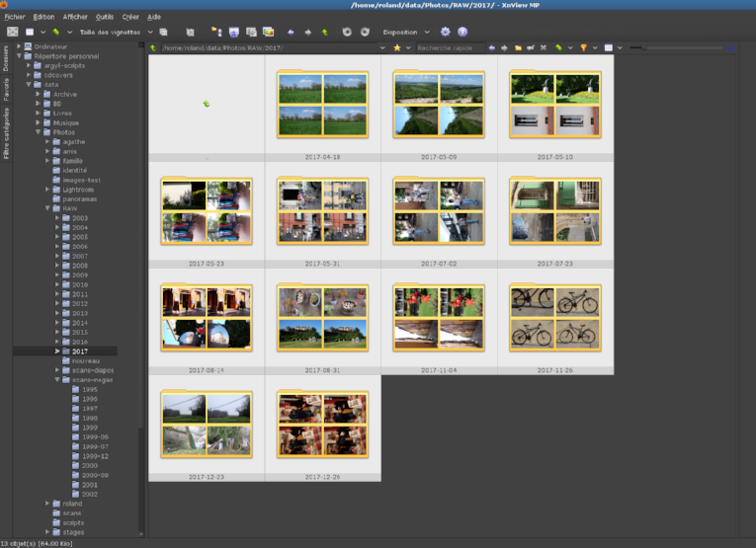Image resolution: width=756 pixels, height=548 pixels.
Task: Select the 2017-11-26 bicycle folder thumbnail
Action: [554, 316]
